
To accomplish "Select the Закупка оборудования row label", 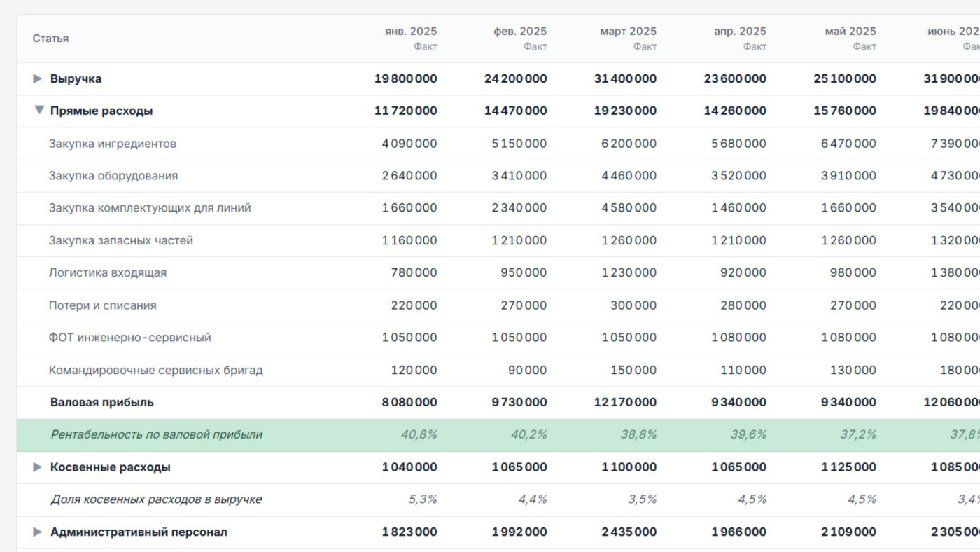I will 113,176.
